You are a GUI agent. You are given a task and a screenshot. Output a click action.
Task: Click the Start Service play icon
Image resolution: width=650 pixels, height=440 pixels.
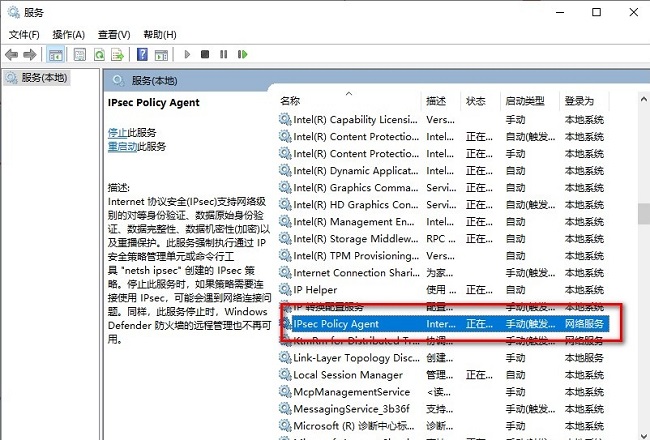(x=187, y=54)
